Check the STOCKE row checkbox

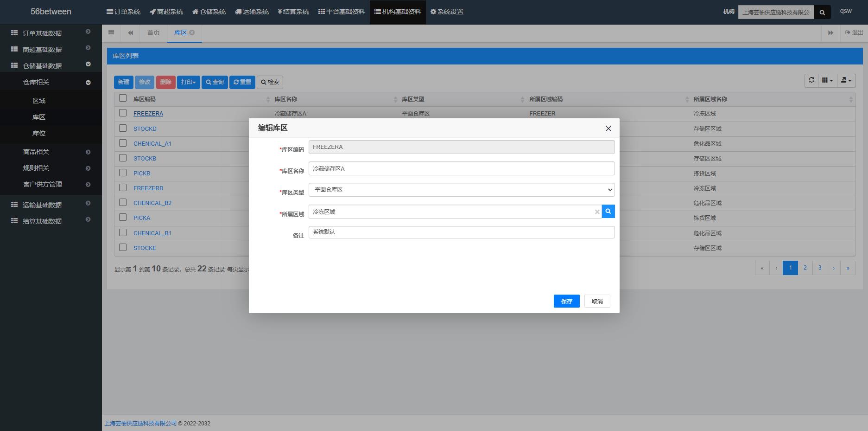coord(123,247)
